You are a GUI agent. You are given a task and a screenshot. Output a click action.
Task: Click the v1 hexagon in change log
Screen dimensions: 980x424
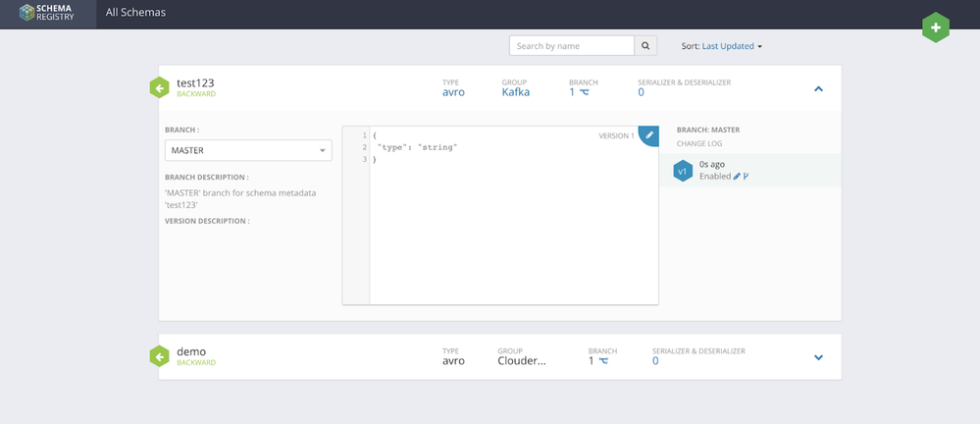[683, 171]
